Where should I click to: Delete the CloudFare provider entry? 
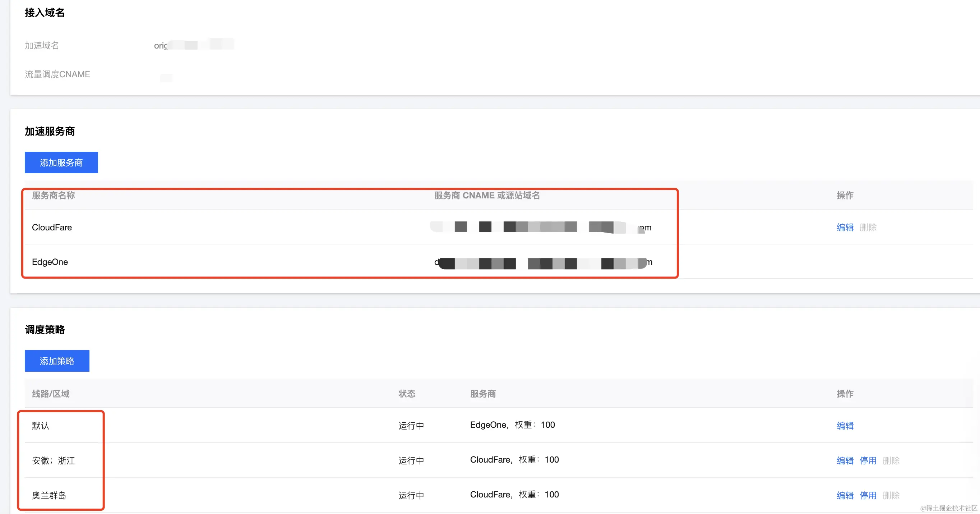868,227
